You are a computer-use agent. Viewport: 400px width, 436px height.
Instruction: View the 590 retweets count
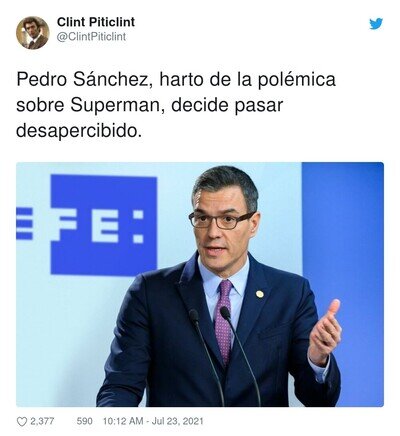84,421
